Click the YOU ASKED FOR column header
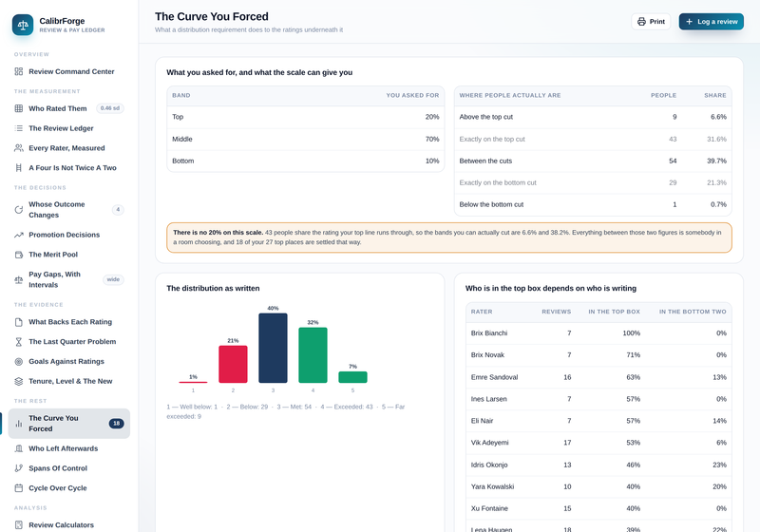Screen dimensions: 760x532 412,95
